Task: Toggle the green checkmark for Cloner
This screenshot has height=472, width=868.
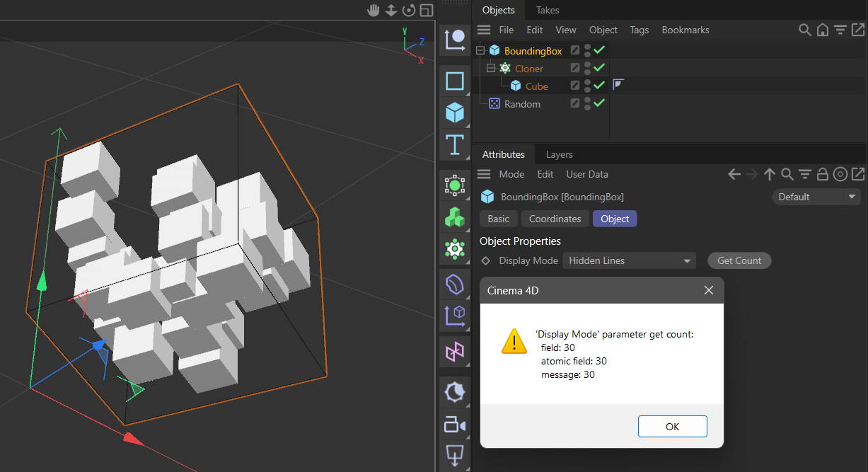Action: 599,68
